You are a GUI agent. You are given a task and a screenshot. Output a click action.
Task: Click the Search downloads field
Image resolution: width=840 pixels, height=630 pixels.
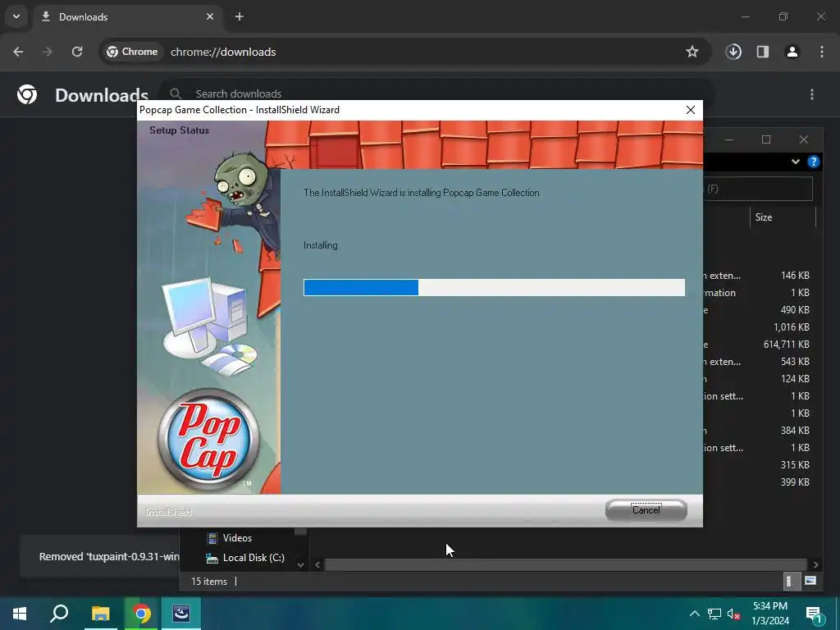click(436, 94)
